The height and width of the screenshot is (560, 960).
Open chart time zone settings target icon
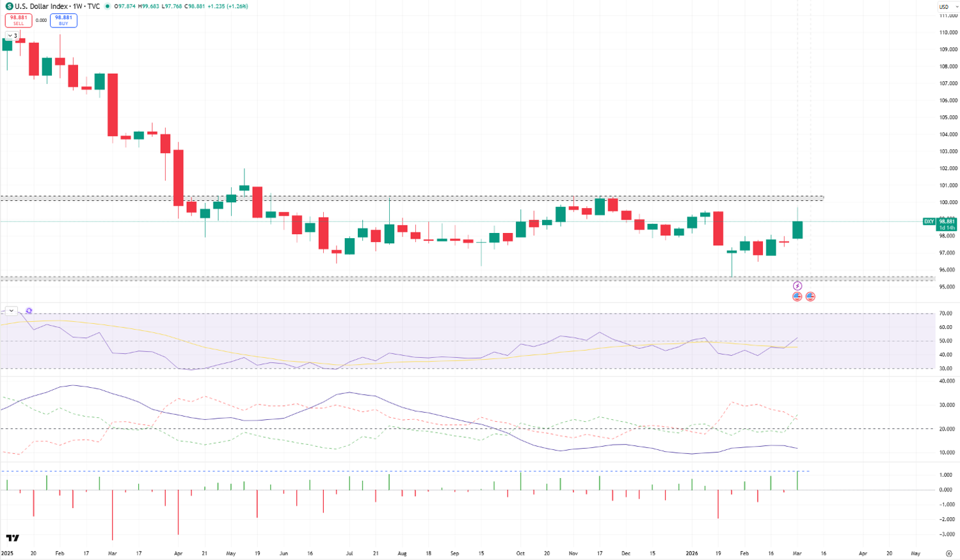click(949, 554)
